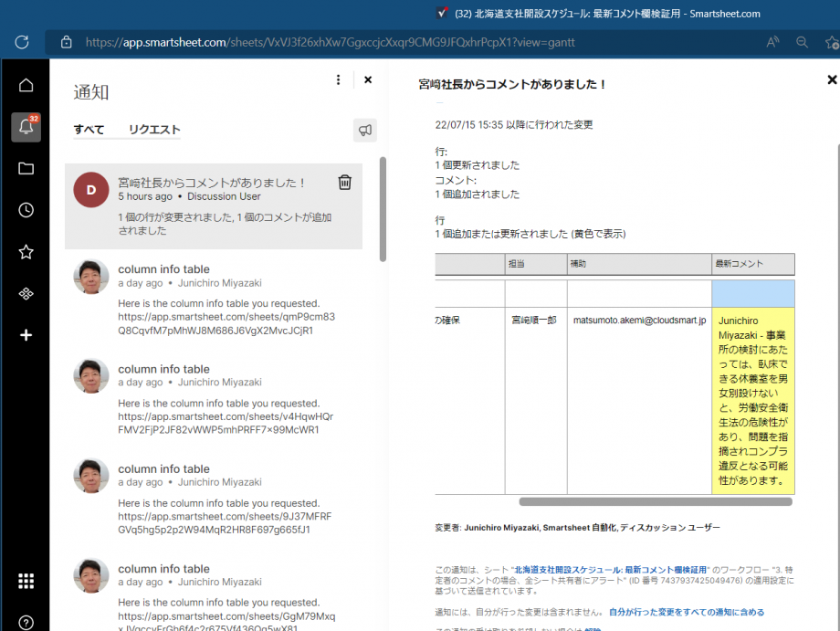Viewport: 840px width, 631px height.
Task: Click the browser zoom out magnifier icon
Action: click(x=802, y=42)
